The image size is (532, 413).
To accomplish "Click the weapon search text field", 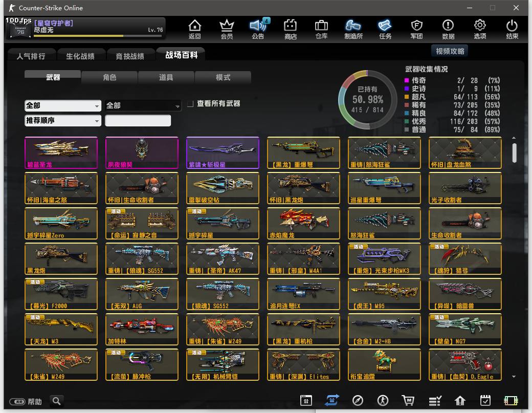I will (138, 120).
